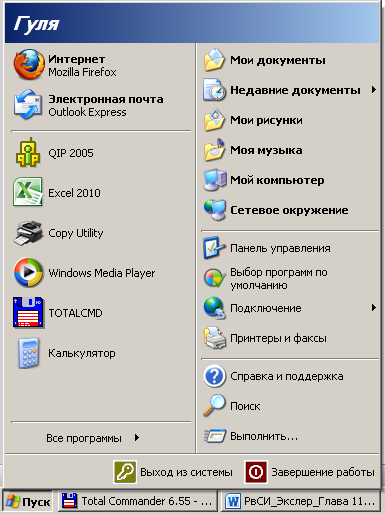Open Сетевое окружение icon
Viewport: 385px width, 514px height.
pos(215,210)
